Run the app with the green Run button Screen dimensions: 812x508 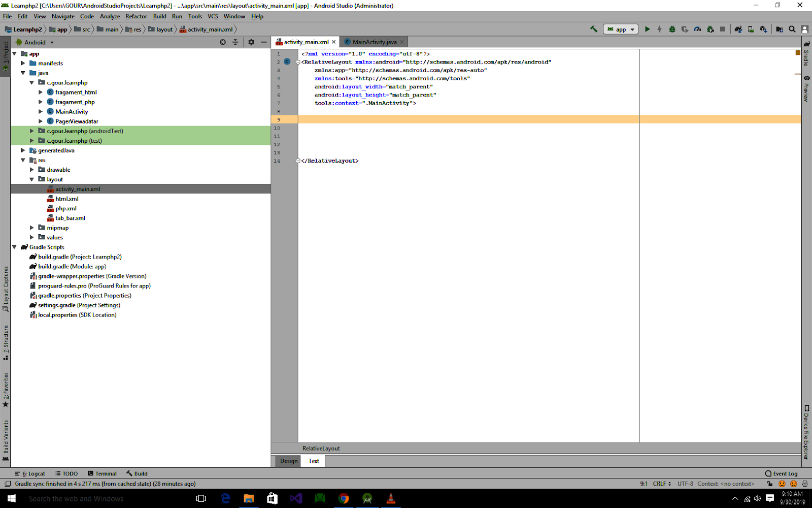point(647,29)
